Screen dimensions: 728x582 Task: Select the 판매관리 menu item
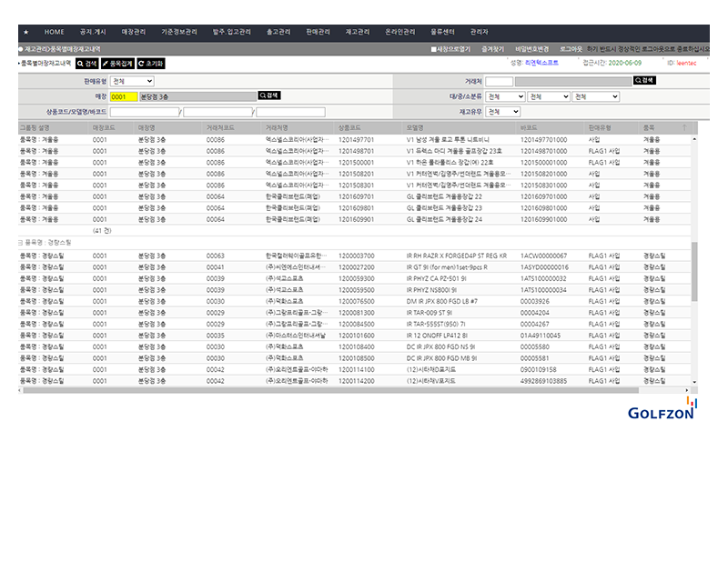(318, 32)
